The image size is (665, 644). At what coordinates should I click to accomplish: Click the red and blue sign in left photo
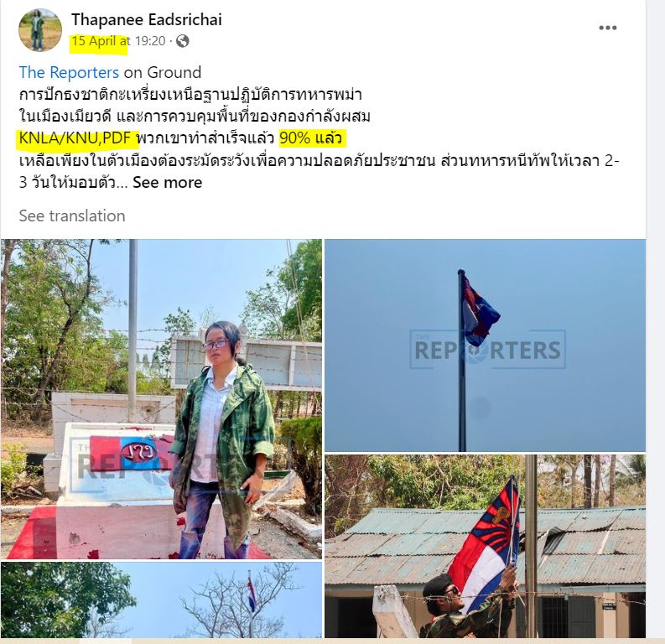[x=130, y=453]
